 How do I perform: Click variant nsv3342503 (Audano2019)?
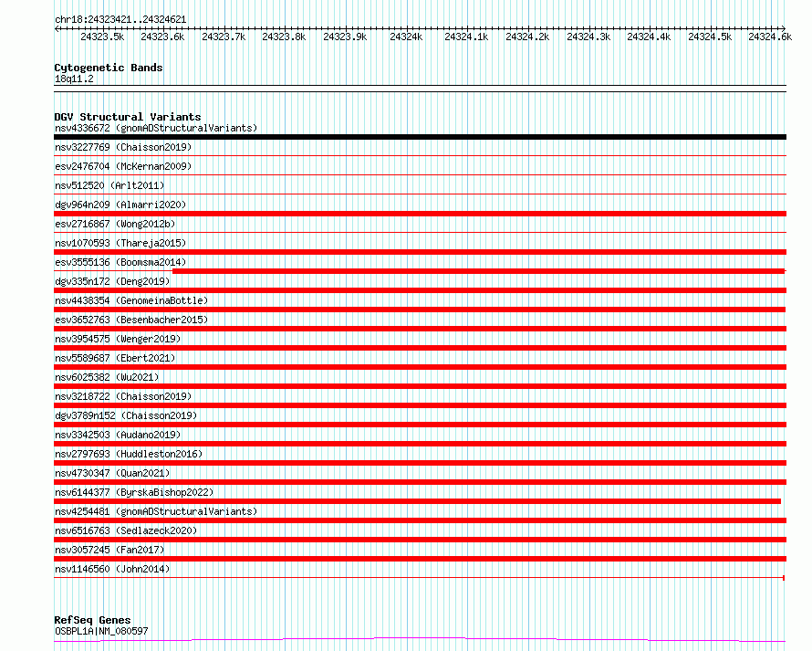pos(118,435)
